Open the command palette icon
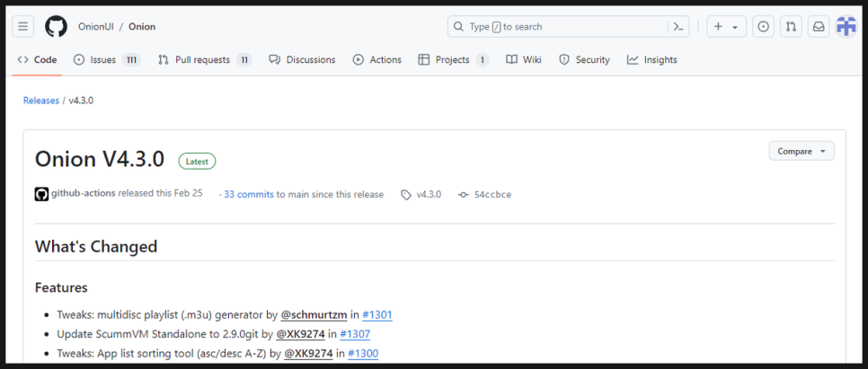 [x=678, y=27]
